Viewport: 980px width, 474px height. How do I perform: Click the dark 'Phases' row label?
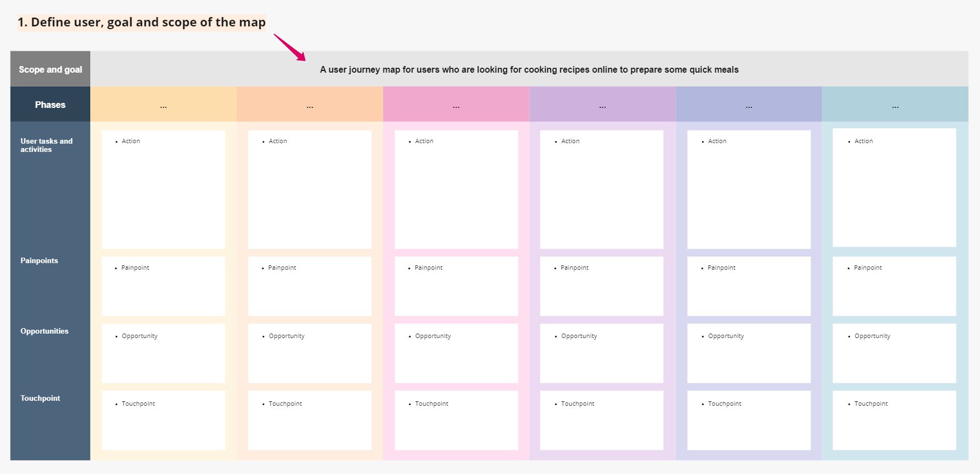click(x=50, y=105)
